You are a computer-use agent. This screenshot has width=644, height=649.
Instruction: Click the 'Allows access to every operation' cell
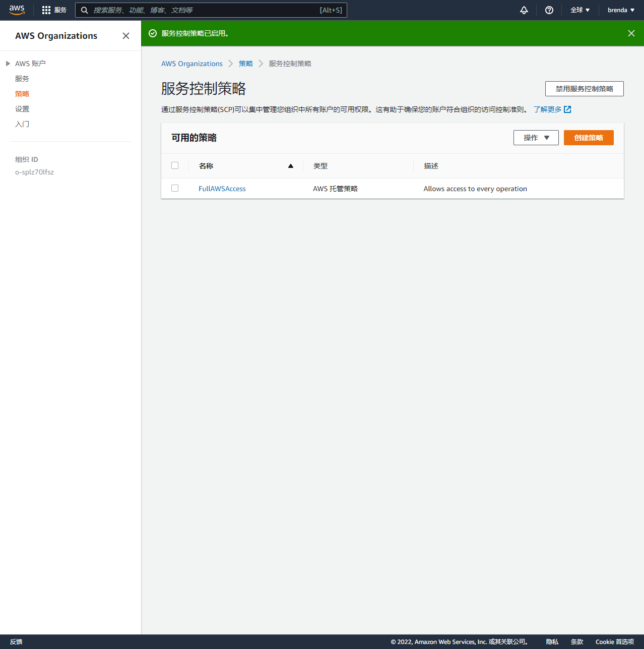(x=475, y=189)
